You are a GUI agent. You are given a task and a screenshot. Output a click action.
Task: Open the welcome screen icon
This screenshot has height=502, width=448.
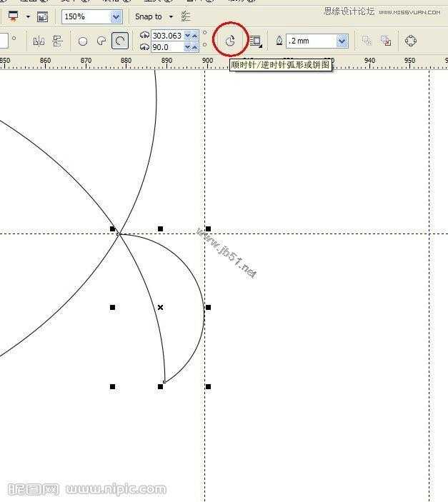pos(42,16)
